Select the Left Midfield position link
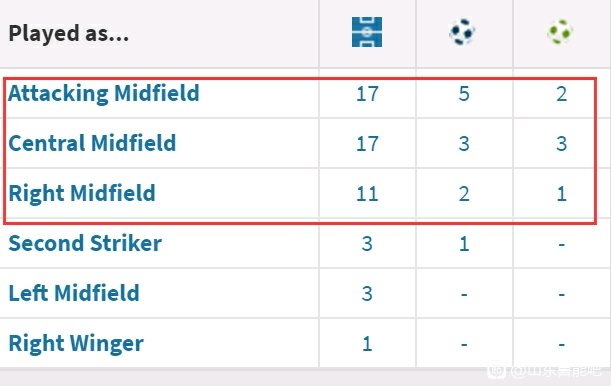 (x=74, y=293)
